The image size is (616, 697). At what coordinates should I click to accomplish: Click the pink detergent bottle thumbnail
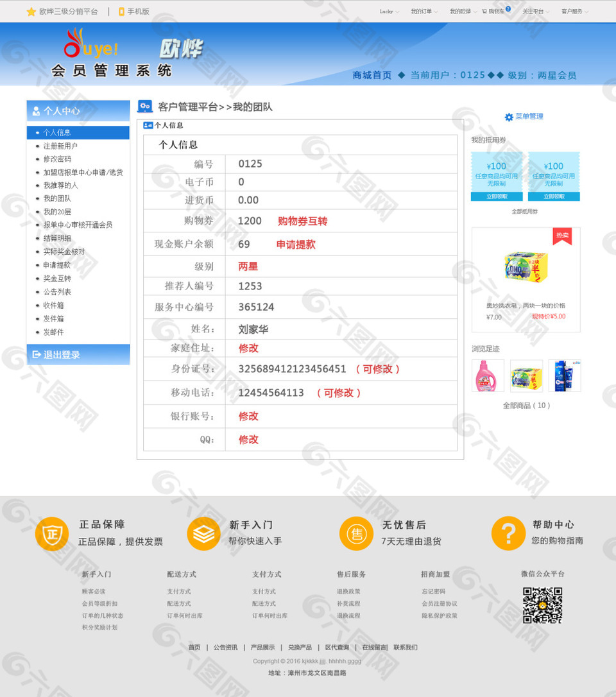click(488, 375)
